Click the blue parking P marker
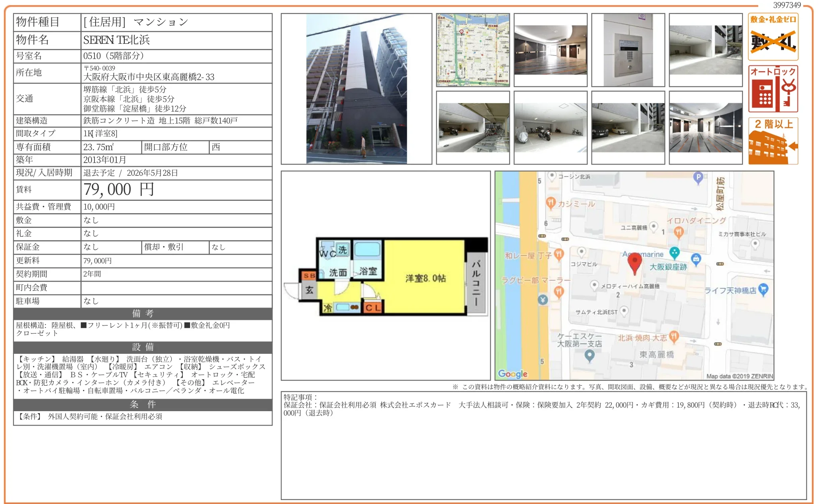The width and height of the screenshot is (819, 504). tap(698, 177)
